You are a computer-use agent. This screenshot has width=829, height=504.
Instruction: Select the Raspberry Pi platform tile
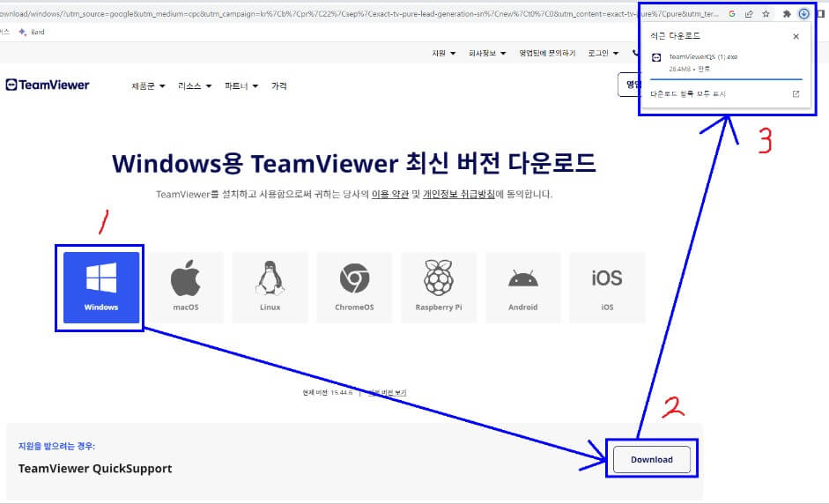[x=439, y=287]
